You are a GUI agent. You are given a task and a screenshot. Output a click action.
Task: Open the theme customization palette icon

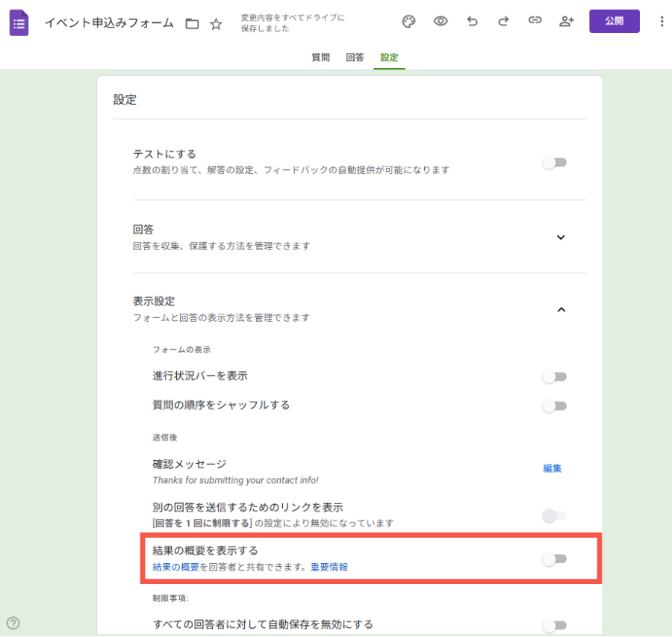pyautogui.click(x=408, y=22)
